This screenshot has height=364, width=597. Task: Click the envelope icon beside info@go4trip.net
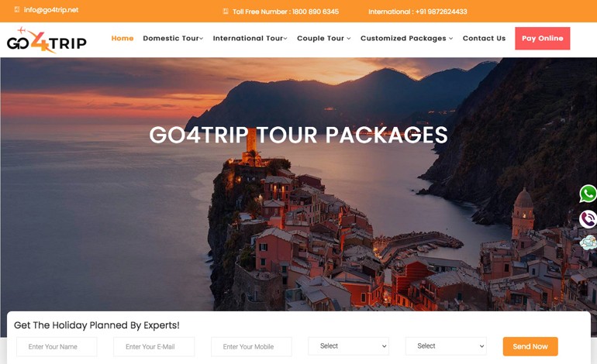tap(17, 9)
